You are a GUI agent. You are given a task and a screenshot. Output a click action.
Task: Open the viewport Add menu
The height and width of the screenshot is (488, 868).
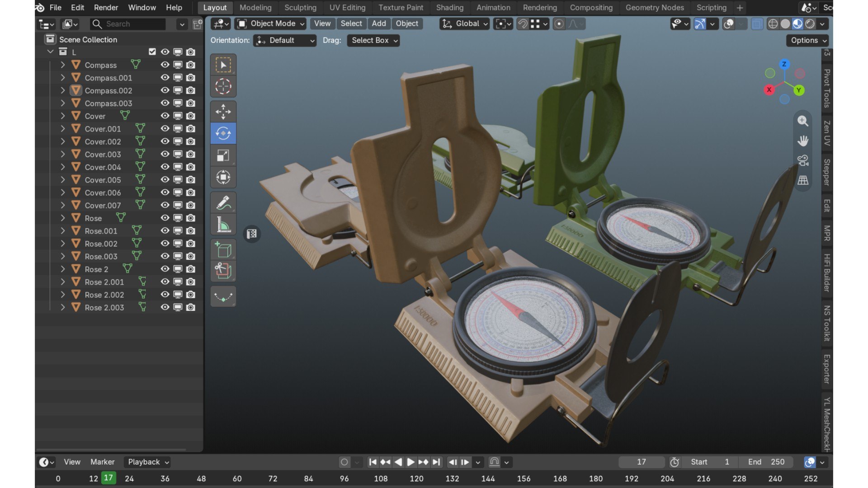tap(379, 23)
